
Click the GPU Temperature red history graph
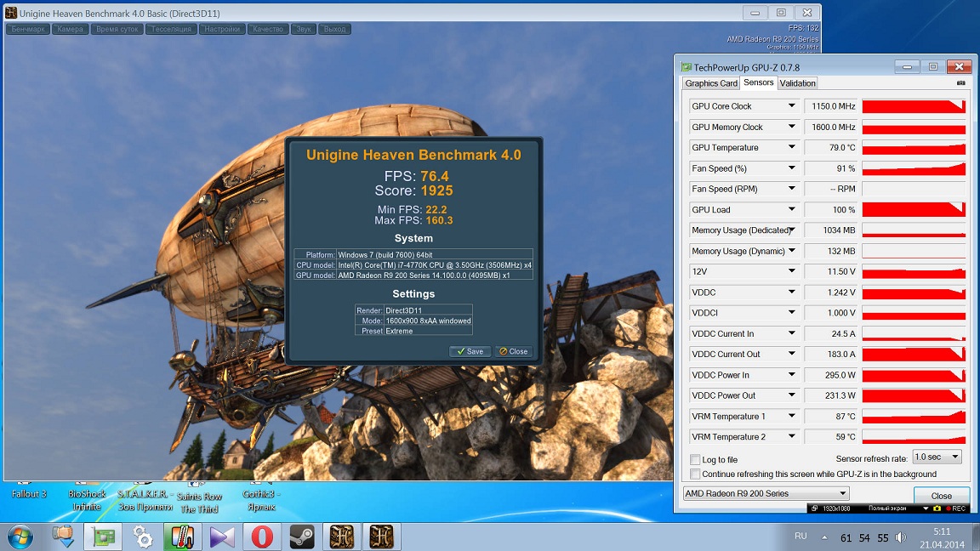(x=914, y=147)
